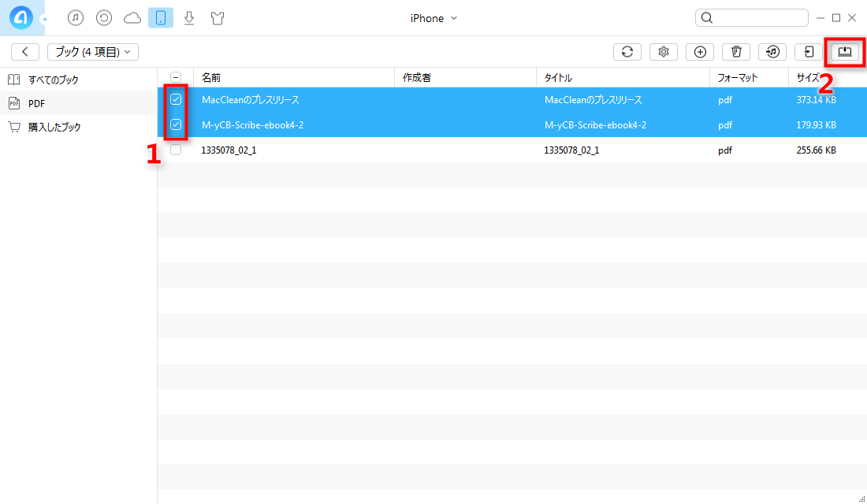This screenshot has height=504, width=867.
Task: Click the title cell M-yCB-Scribe-ebook4-2
Action: tap(596, 125)
